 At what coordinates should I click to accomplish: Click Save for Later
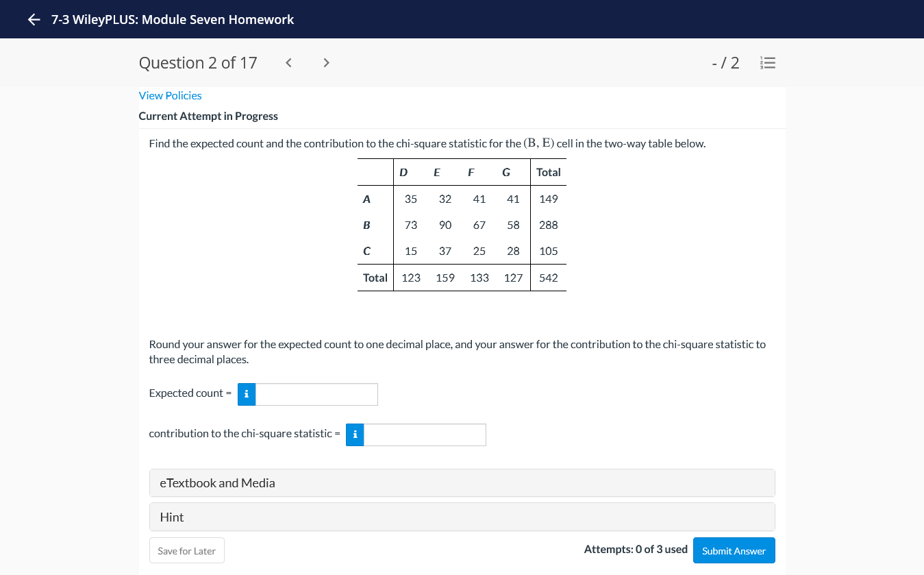[186, 550]
